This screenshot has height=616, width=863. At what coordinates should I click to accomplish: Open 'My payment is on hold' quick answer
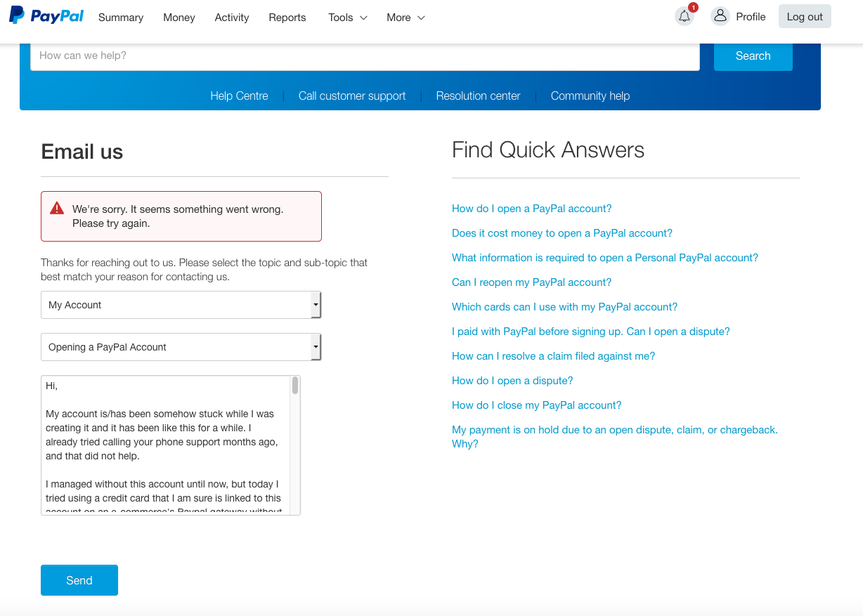pos(615,437)
